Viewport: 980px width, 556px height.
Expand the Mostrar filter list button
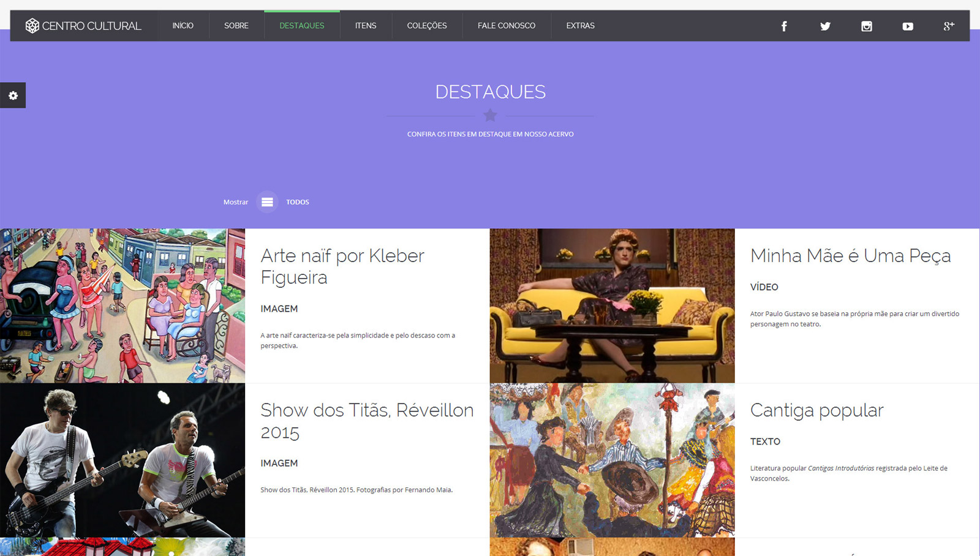pyautogui.click(x=267, y=202)
